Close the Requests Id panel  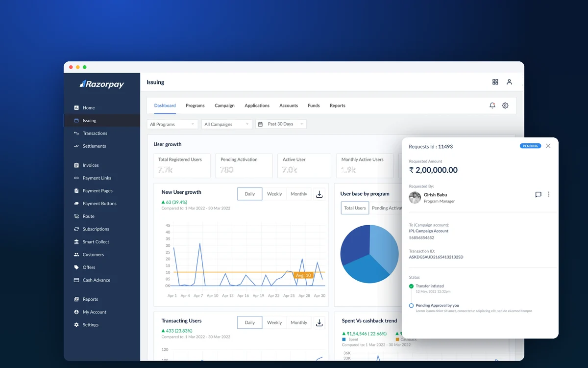(548, 146)
